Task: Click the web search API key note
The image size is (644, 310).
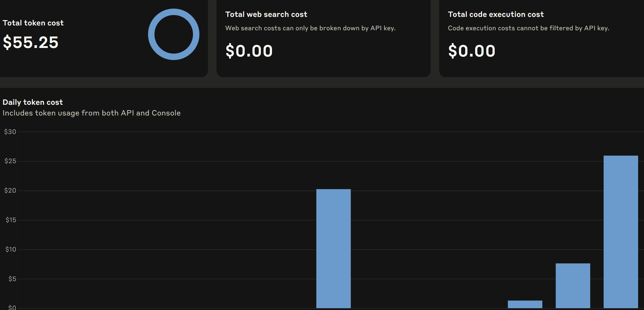Action: coord(310,28)
